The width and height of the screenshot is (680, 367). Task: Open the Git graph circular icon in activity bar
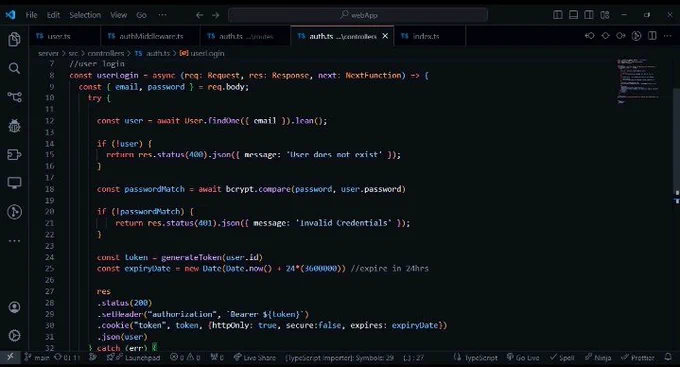[x=14, y=212]
